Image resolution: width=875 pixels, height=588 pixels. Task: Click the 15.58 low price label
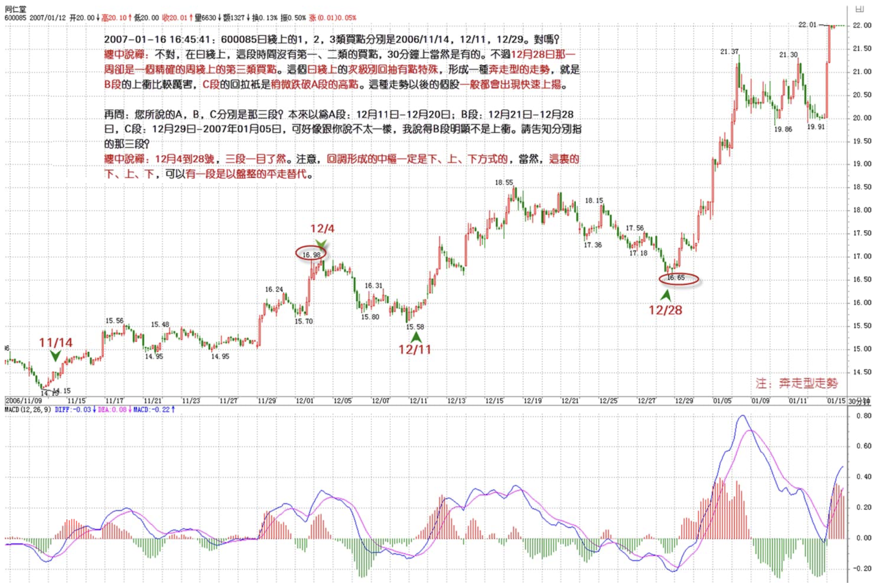coord(415,327)
